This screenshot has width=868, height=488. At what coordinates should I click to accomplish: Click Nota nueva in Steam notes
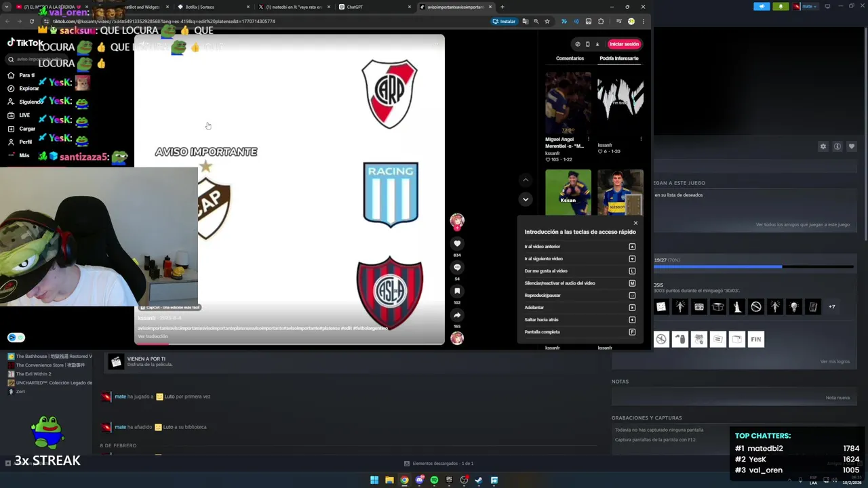point(837,398)
